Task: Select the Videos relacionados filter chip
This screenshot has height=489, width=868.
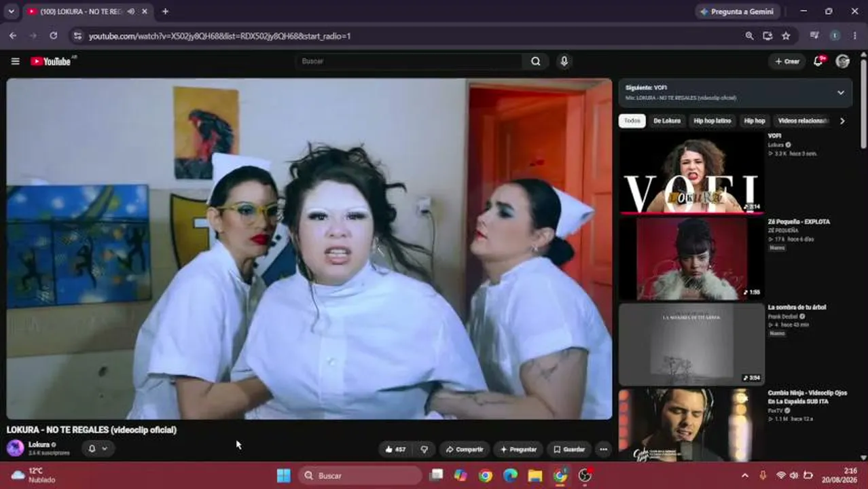Action: (x=803, y=121)
